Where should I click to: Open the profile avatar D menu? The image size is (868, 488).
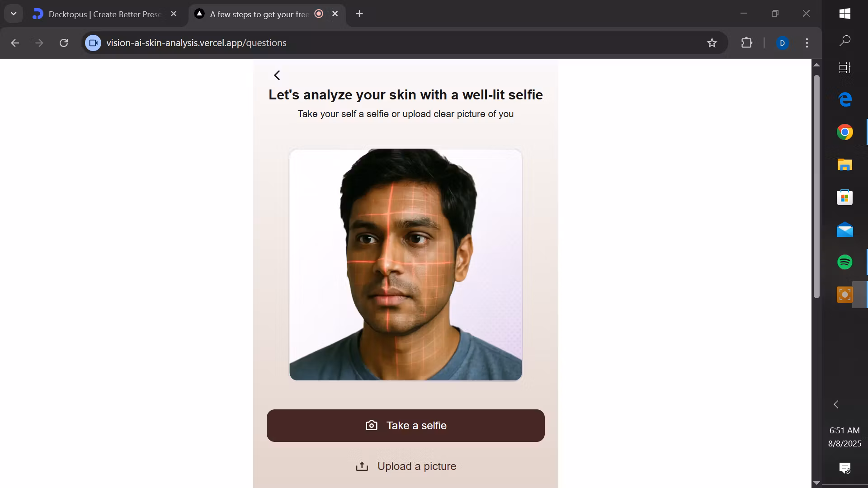click(x=782, y=43)
